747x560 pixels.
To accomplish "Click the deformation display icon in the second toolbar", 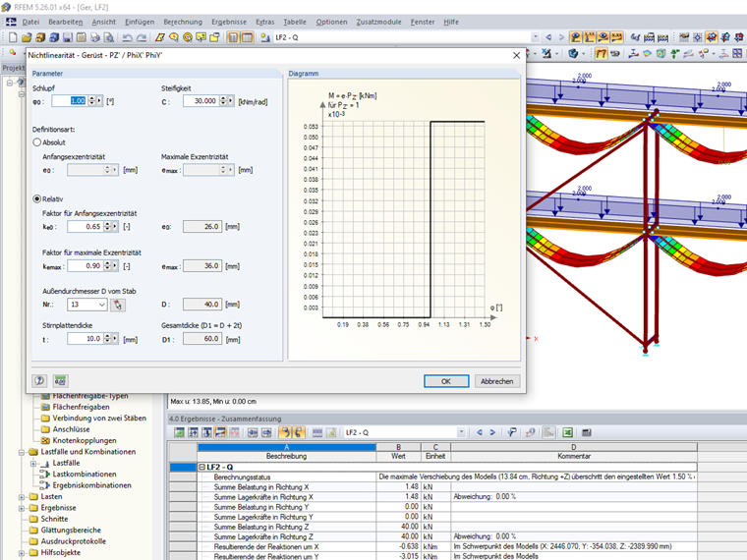I will [x=602, y=53].
